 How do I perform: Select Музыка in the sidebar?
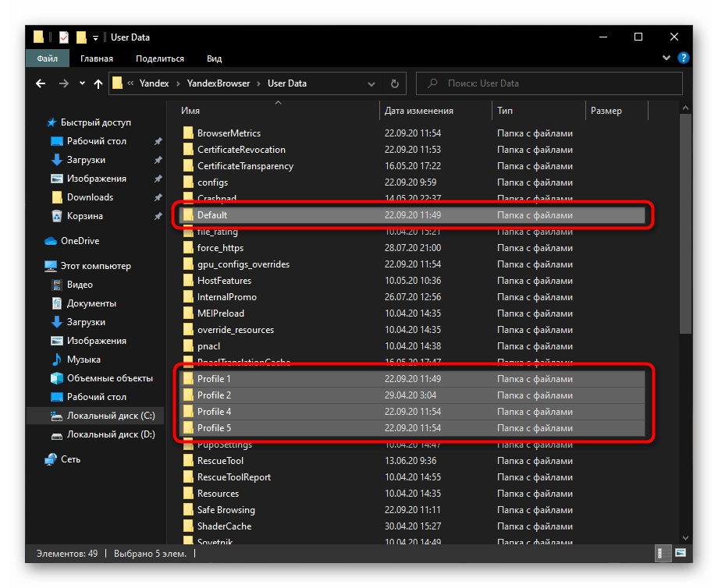pyautogui.click(x=84, y=360)
